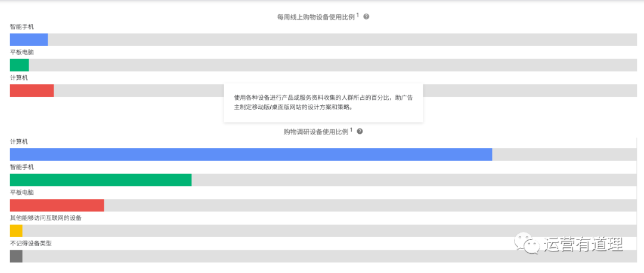This screenshot has height=273, width=644.
Task: Select gray 不记得设备类型 bar
Action: click(x=16, y=256)
